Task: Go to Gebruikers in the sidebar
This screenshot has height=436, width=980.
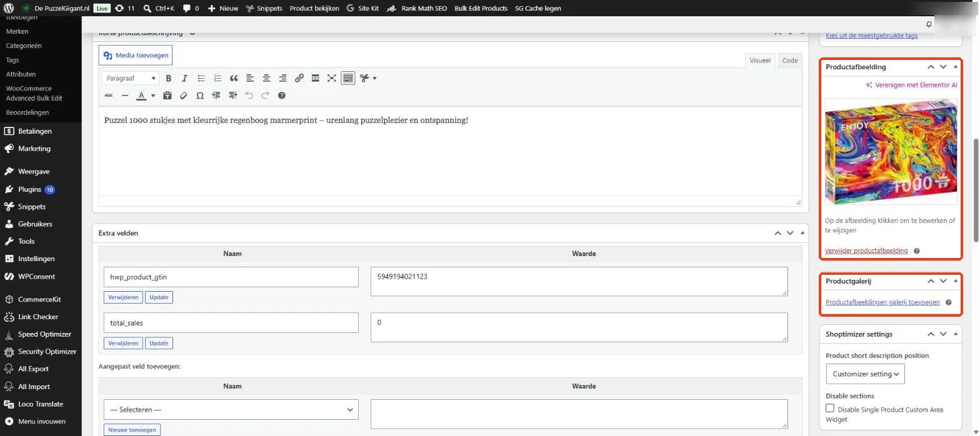Action: pyautogui.click(x=35, y=224)
